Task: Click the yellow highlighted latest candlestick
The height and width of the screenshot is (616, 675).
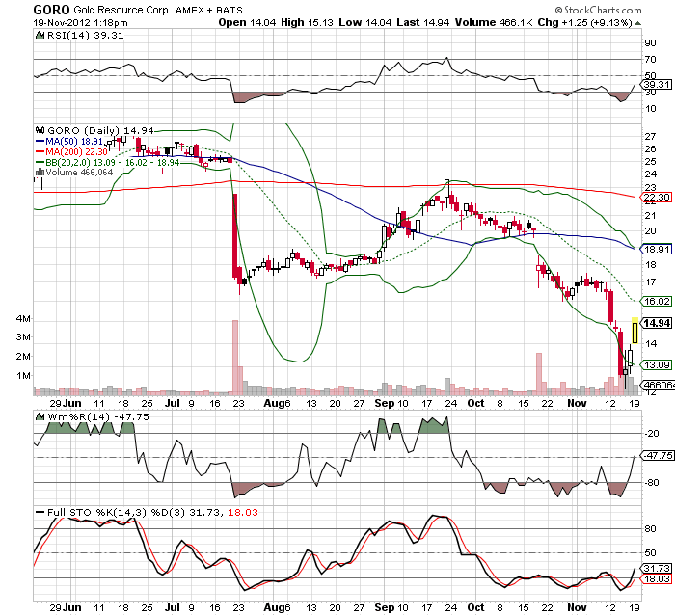Action: click(x=634, y=330)
